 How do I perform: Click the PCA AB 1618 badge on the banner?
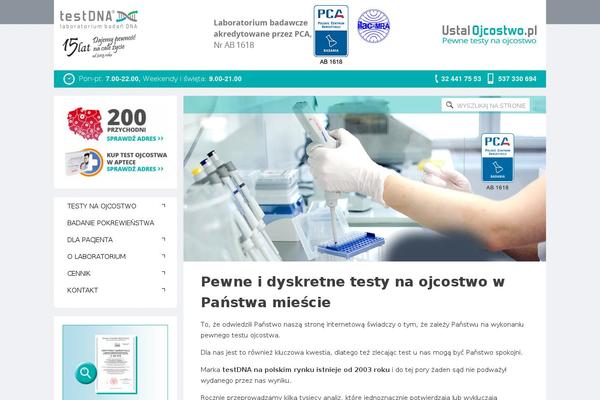point(497,161)
